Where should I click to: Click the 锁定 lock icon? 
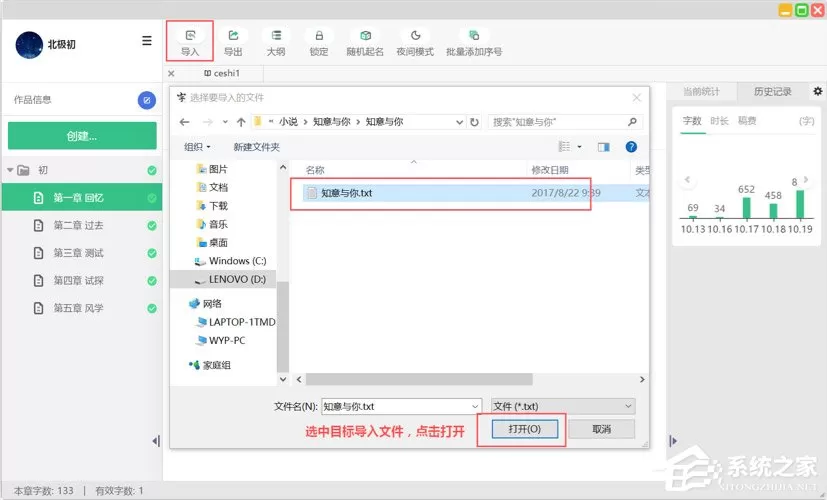point(319,35)
